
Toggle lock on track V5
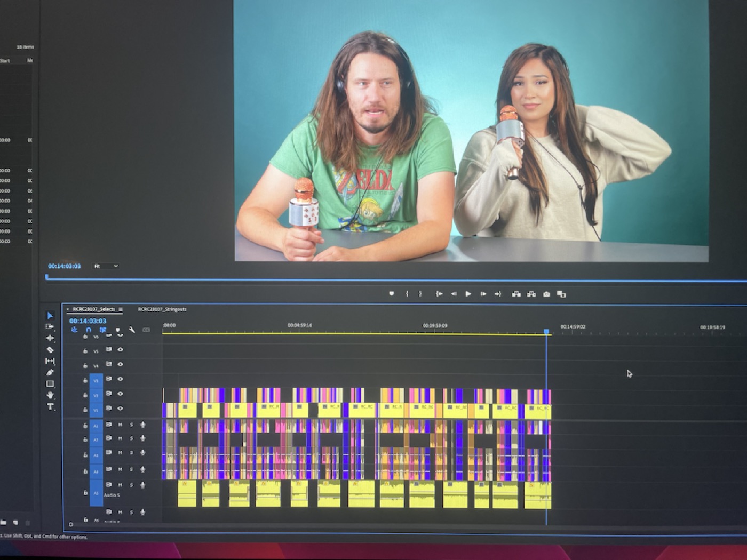pyautogui.click(x=85, y=351)
